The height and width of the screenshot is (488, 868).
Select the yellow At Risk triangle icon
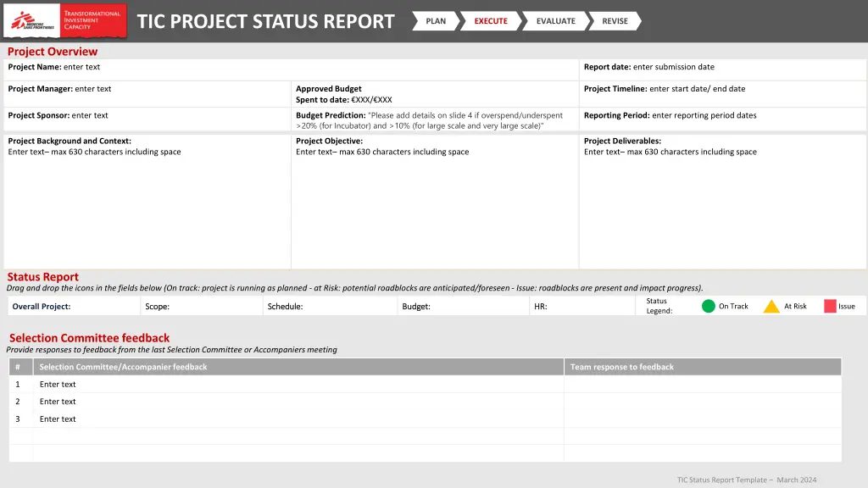click(771, 307)
